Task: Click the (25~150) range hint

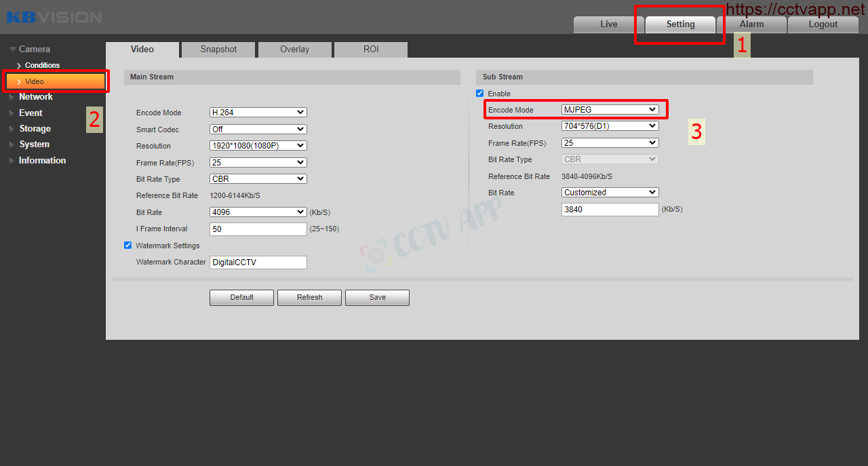Action: pyautogui.click(x=324, y=229)
